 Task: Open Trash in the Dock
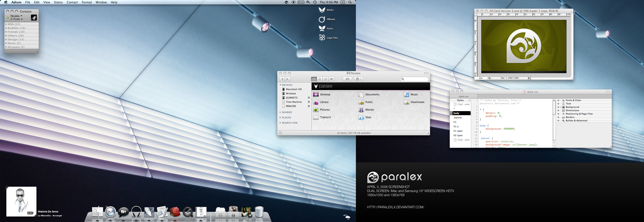point(259,212)
